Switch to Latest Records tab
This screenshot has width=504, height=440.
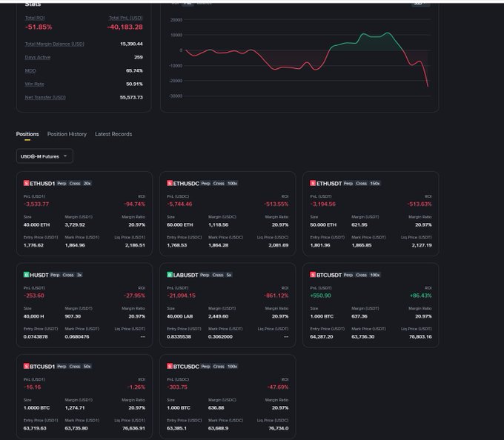pyautogui.click(x=113, y=134)
